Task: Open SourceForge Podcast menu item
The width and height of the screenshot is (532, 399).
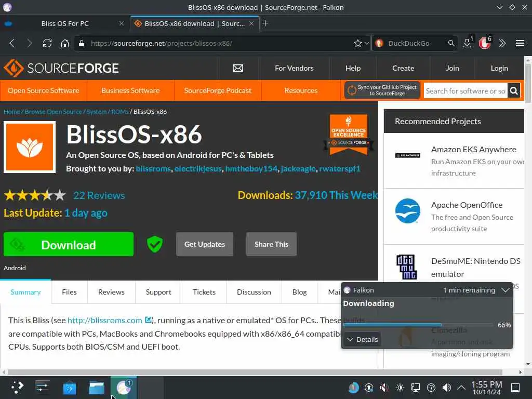Action: pyautogui.click(x=218, y=90)
